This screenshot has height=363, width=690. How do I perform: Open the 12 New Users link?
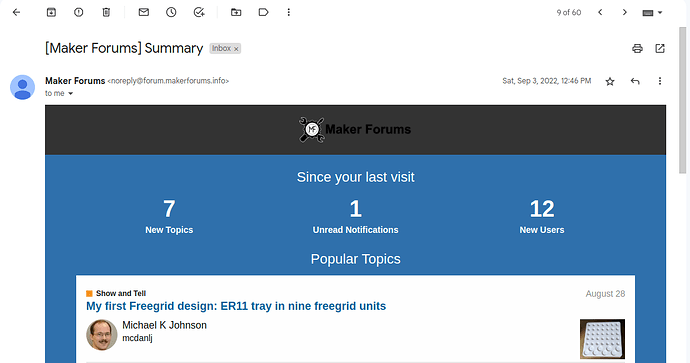pyautogui.click(x=542, y=216)
